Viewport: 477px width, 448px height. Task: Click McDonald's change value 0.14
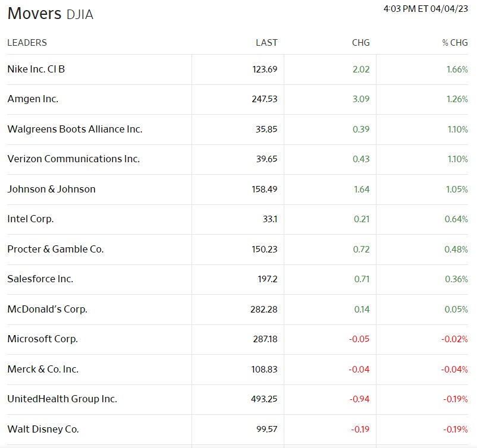pos(362,310)
